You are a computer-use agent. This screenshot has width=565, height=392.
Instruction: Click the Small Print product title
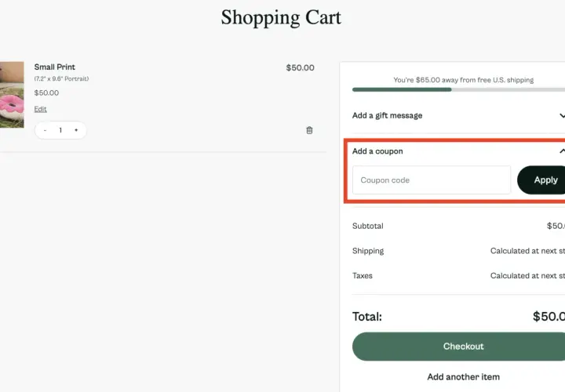click(x=54, y=67)
